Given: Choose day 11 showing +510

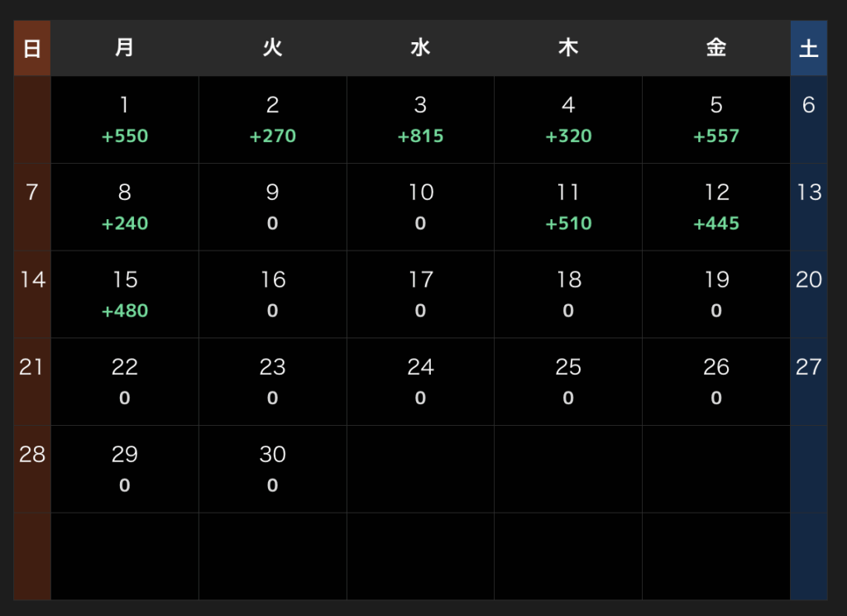Looking at the screenshot, I should [x=568, y=208].
